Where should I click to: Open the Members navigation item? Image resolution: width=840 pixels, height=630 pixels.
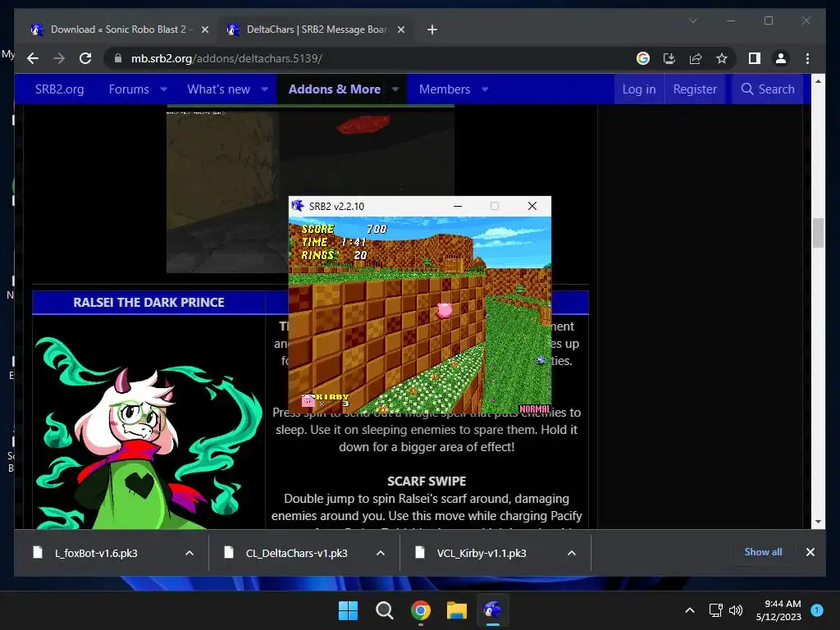coord(444,89)
